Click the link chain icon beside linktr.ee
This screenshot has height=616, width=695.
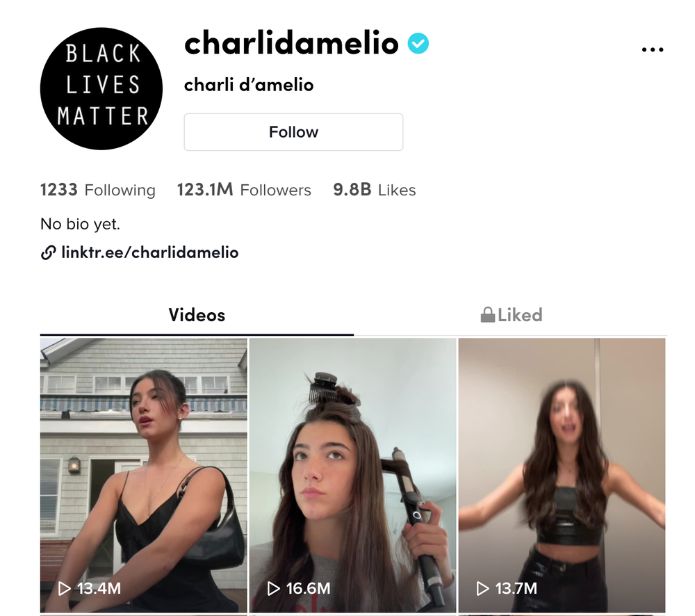click(49, 252)
